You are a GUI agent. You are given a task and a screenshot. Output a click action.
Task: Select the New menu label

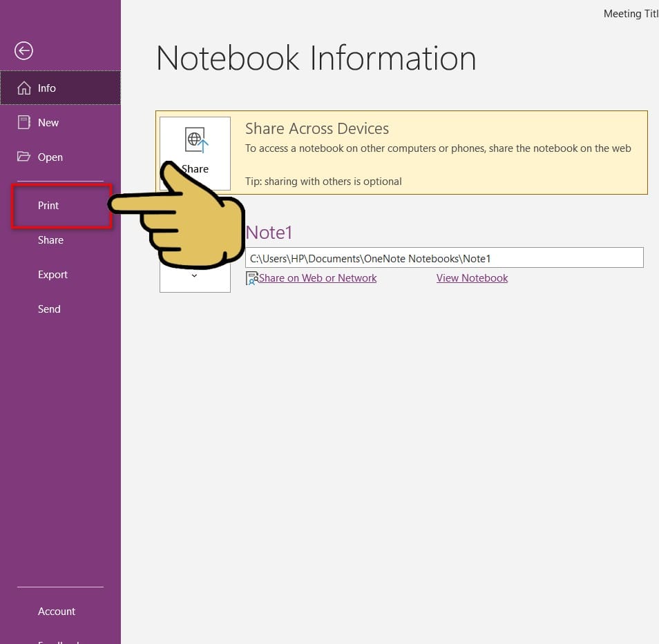click(x=48, y=122)
